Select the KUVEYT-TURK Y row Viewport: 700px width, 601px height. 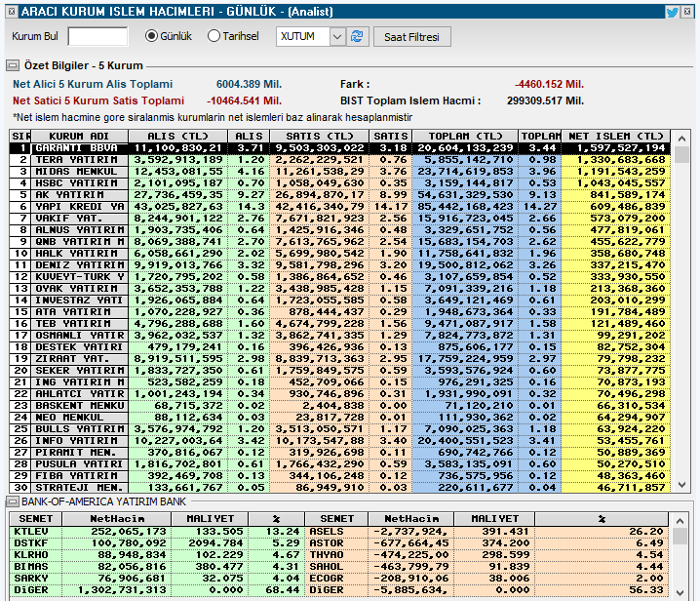(339, 276)
